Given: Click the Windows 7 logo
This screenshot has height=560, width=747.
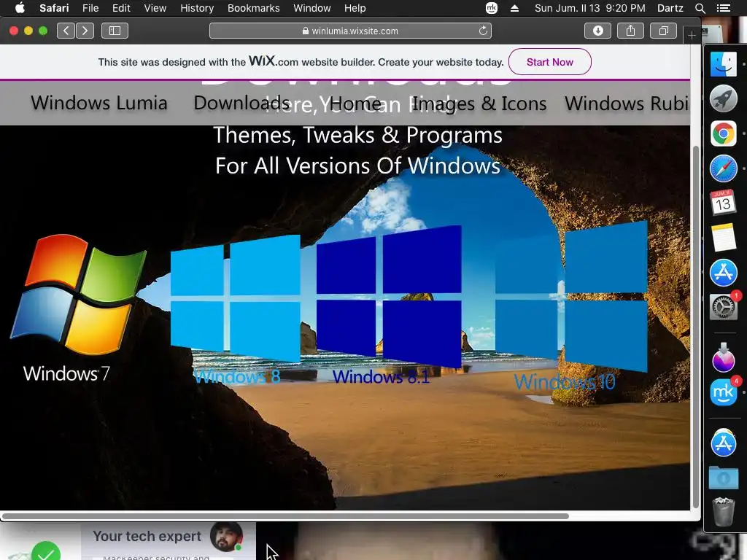Looking at the screenshot, I should (77, 295).
